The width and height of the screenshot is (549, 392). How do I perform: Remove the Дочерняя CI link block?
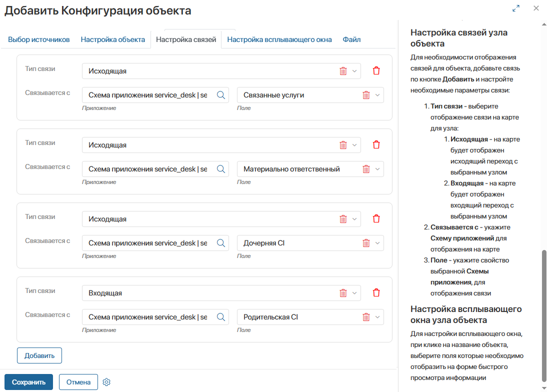click(376, 219)
